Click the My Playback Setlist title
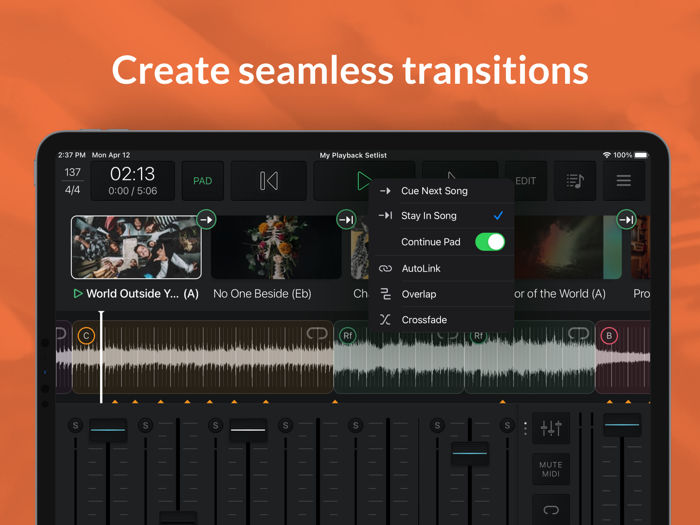The width and height of the screenshot is (700, 525). coord(353,155)
